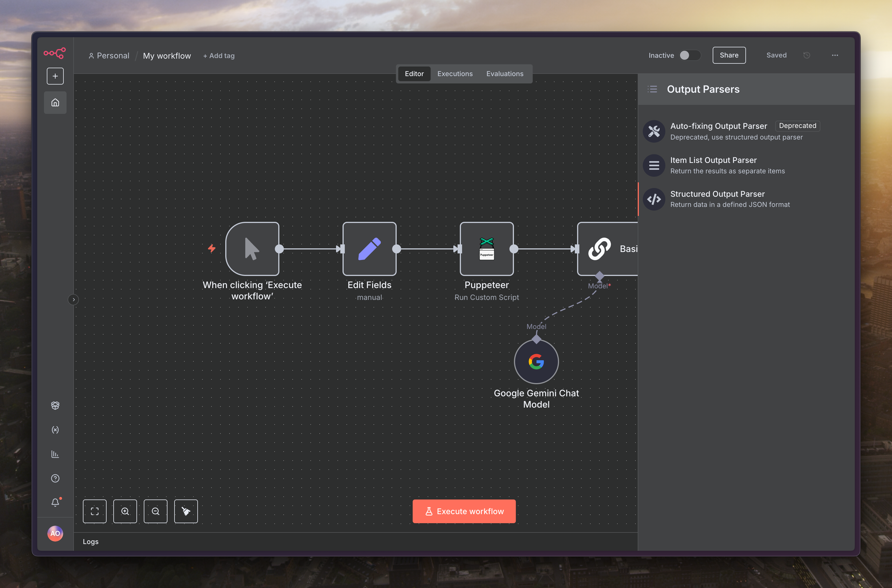
Task: Open the notifications bell icon
Action: click(55, 502)
